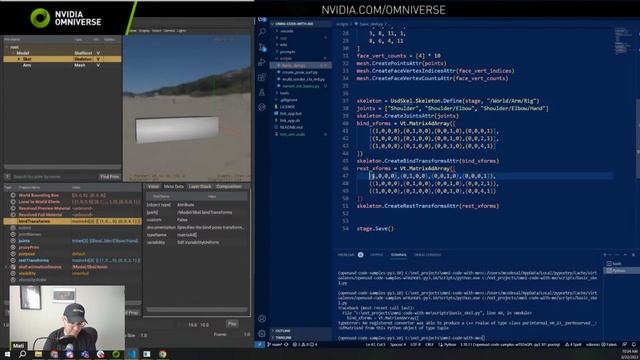This screenshot has height=360, width=640.
Task: Click the attribute icon beside restTransforms
Action: (x=13, y=260)
